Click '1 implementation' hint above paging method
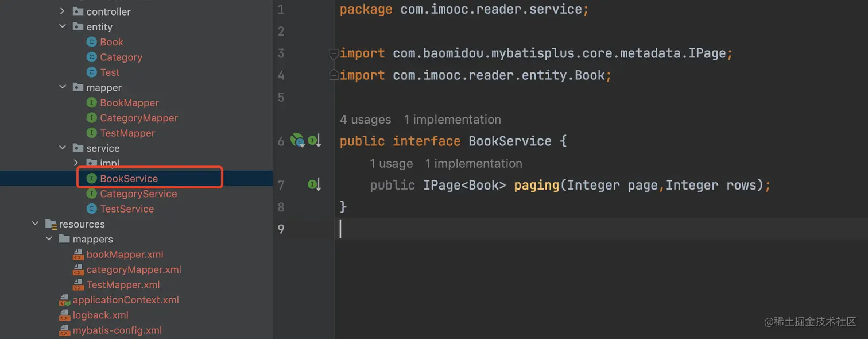The width and height of the screenshot is (868, 339). [474, 164]
